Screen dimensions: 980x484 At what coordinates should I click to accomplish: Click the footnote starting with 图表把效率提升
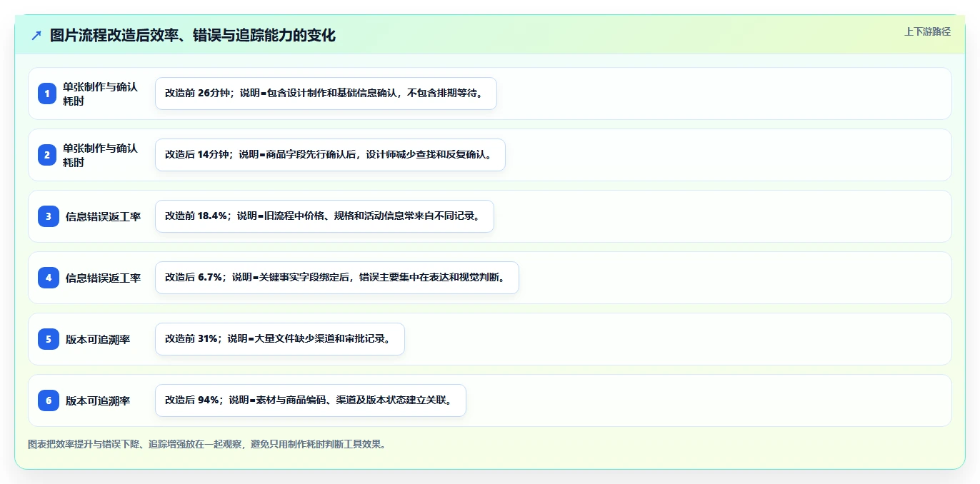(208, 444)
